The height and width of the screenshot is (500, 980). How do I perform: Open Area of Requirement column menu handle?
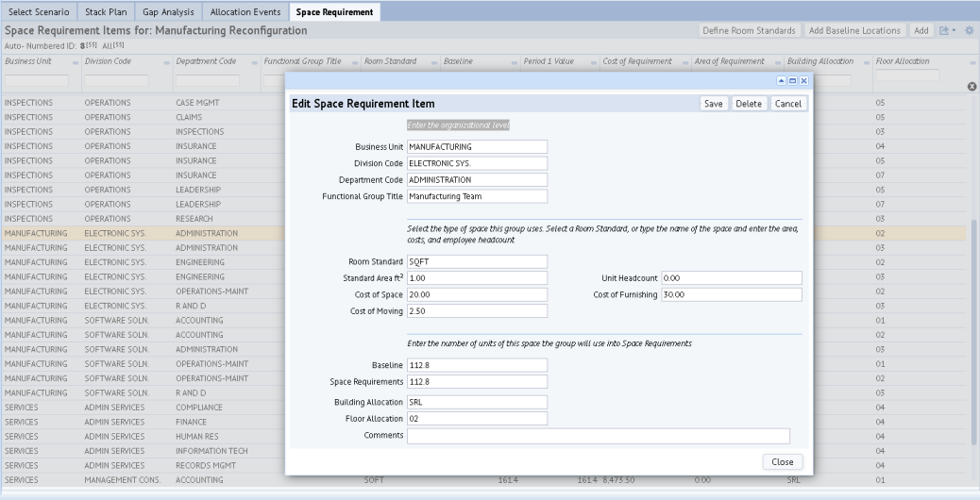pos(778,62)
